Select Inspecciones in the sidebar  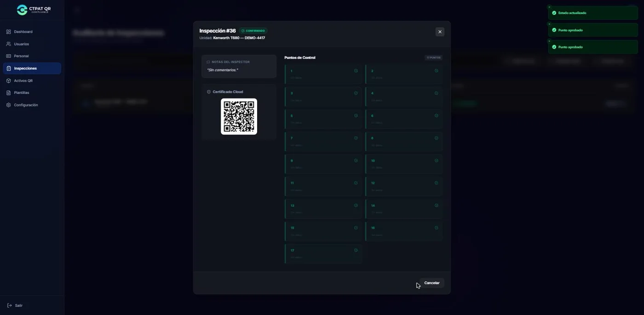(32, 68)
